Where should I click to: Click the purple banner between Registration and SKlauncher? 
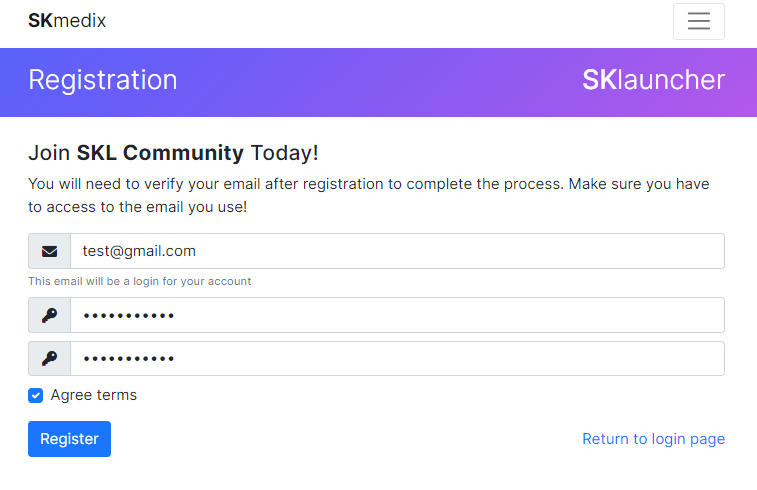point(379,83)
